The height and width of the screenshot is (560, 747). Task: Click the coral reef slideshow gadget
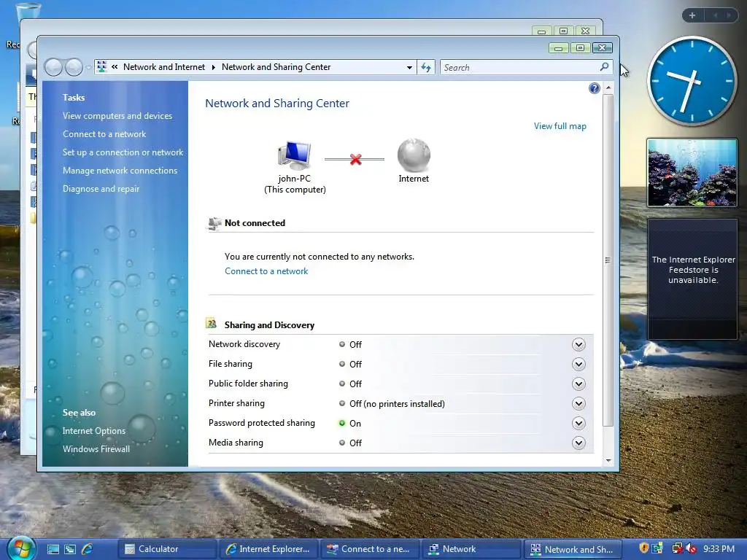692,172
